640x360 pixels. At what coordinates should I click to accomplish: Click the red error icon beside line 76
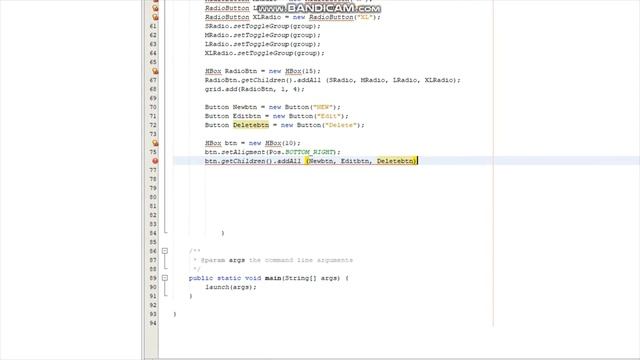(x=155, y=161)
